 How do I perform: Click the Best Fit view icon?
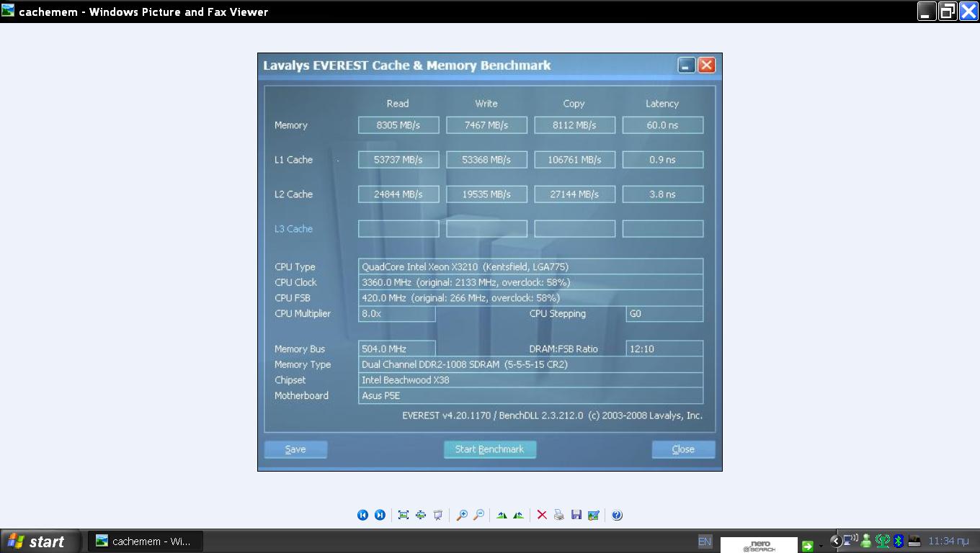tap(404, 515)
